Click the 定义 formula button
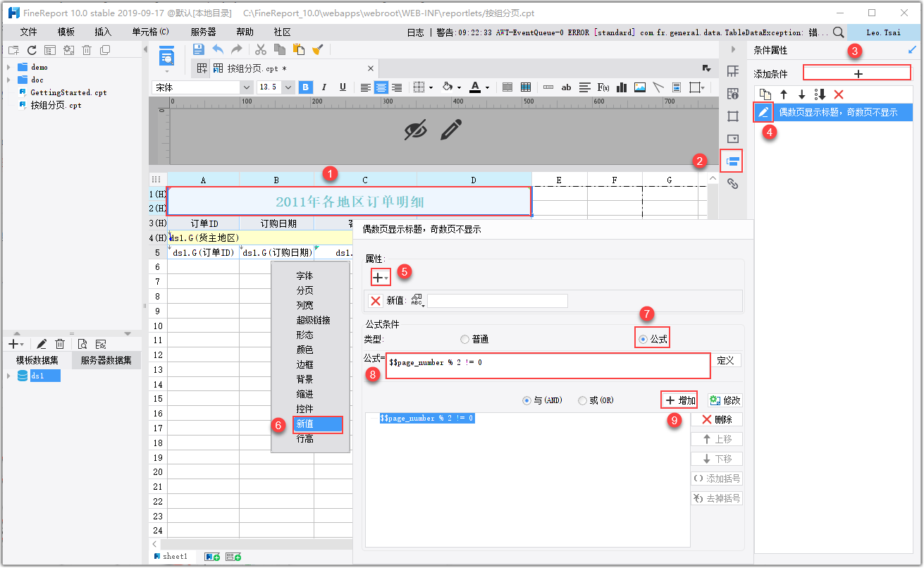The width and height of the screenshot is (924, 568). click(725, 360)
